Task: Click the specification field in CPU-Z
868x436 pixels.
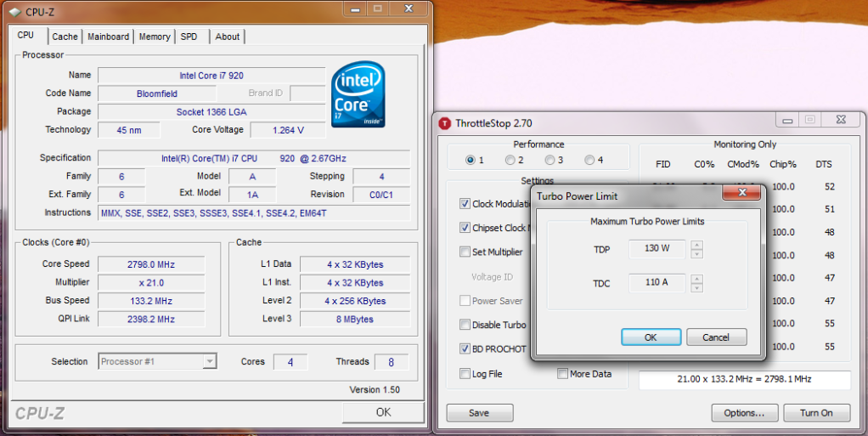Action: [x=254, y=158]
